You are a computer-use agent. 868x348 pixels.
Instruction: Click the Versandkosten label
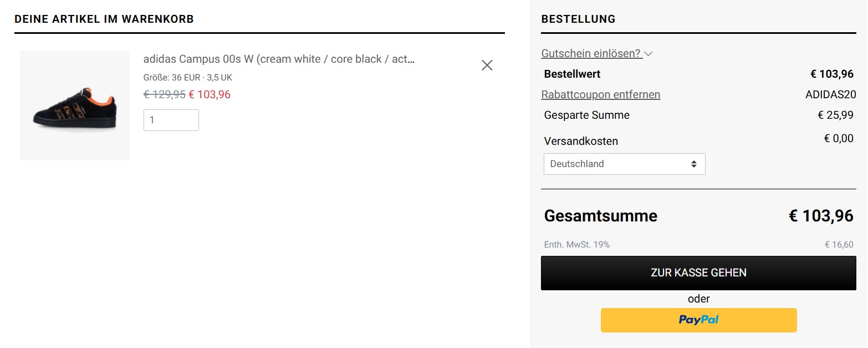point(581,141)
